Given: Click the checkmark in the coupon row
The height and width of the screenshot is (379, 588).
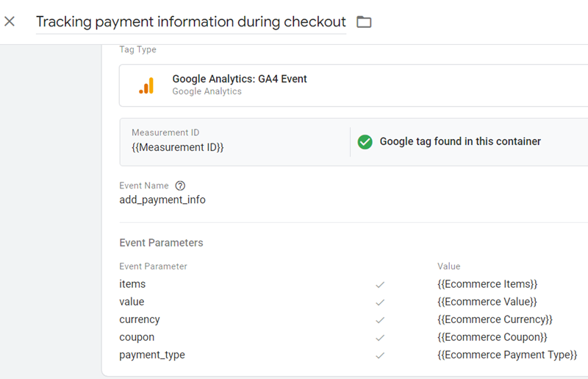Looking at the screenshot, I should [380, 338].
